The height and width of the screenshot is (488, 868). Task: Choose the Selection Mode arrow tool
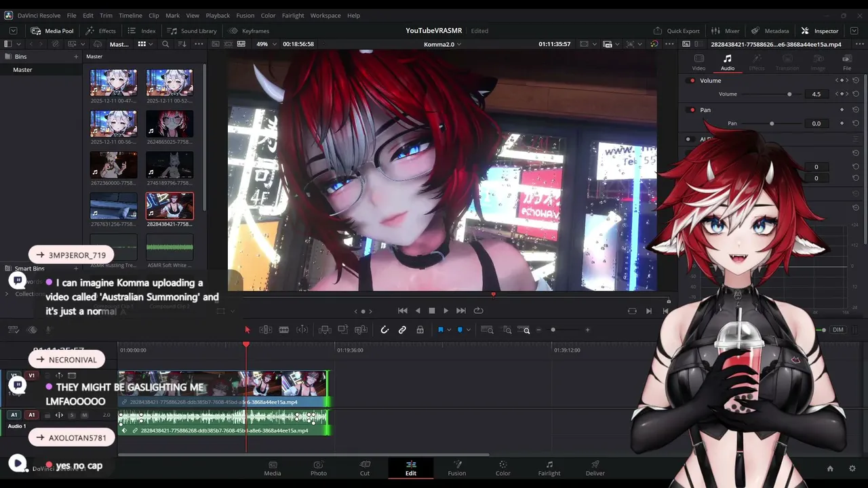248,330
